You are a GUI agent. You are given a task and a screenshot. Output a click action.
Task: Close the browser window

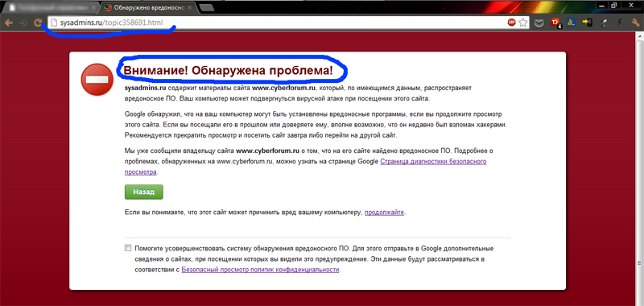coord(631,5)
